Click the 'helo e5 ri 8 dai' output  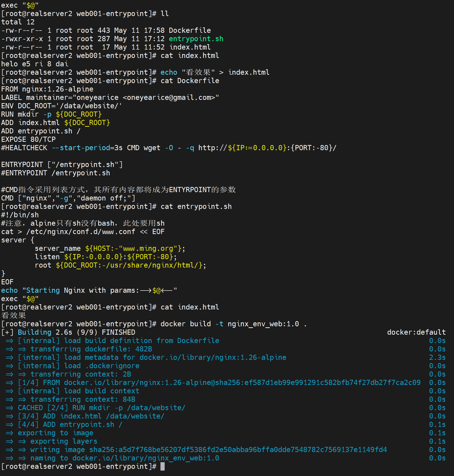click(x=35, y=64)
